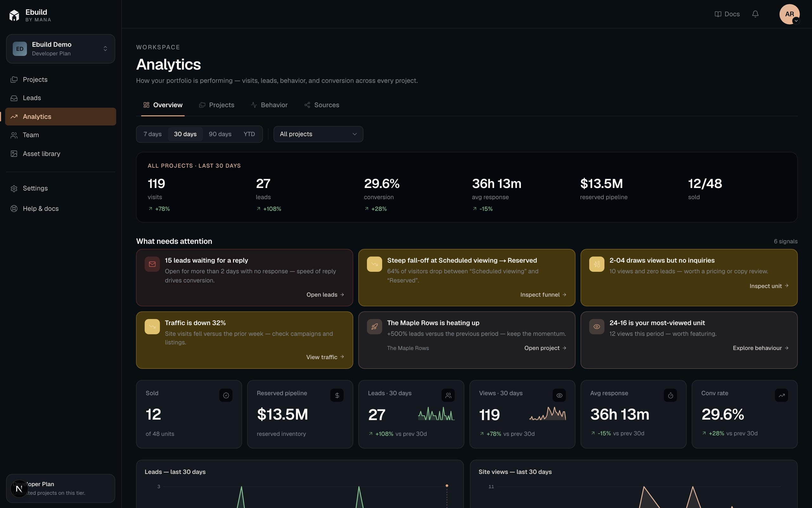Click the $13.5M reserved pipeline summary value
The height and width of the screenshot is (508, 812).
click(601, 184)
